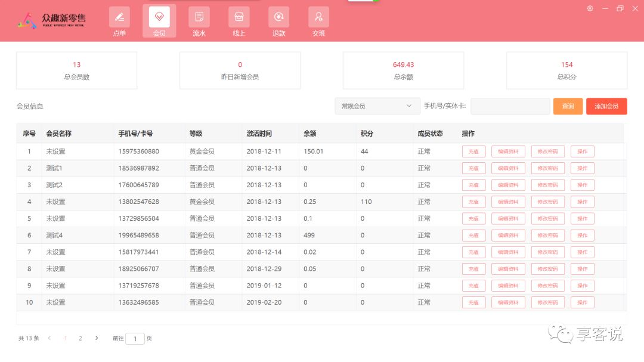Open the 常规会员 member type dropdown
The width and height of the screenshot is (644, 362).
point(377,106)
